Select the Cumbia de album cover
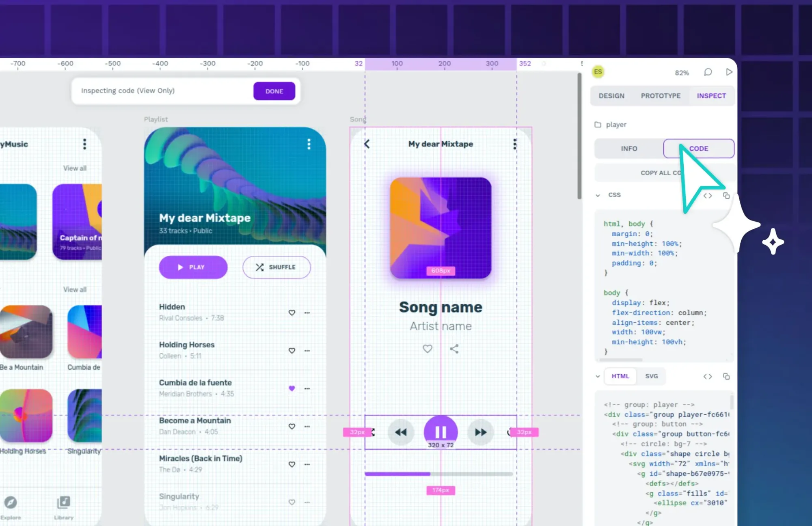The width and height of the screenshot is (812, 526). [84, 332]
